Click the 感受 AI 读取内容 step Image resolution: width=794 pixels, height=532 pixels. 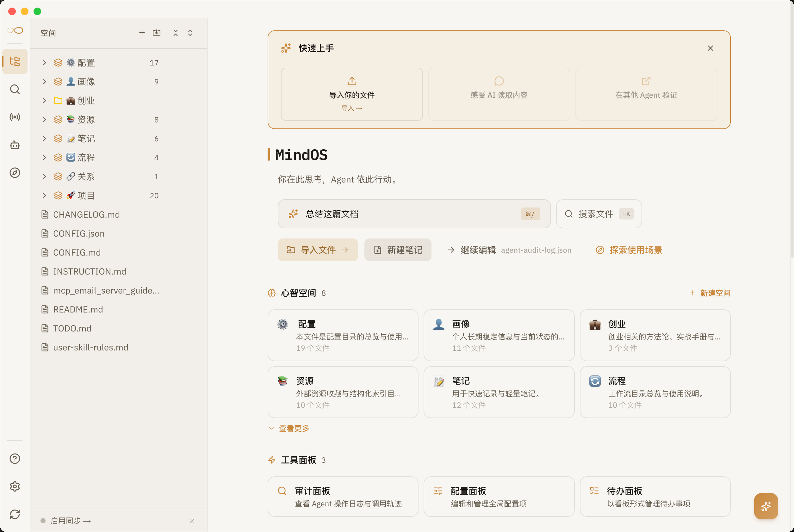coord(499,94)
